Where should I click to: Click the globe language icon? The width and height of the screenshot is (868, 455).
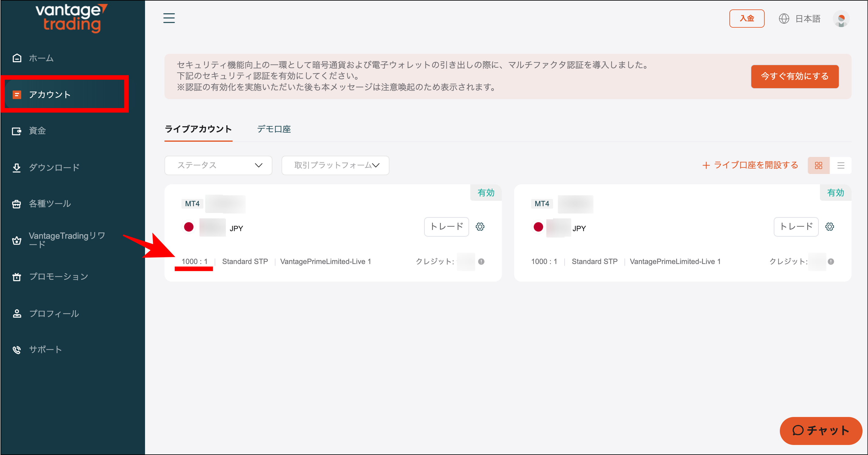784,19
